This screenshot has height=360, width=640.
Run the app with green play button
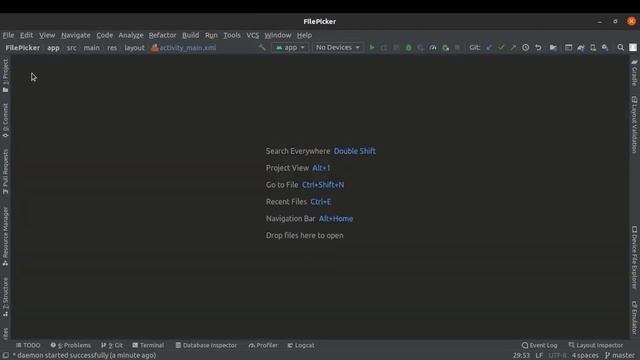pos(372,47)
